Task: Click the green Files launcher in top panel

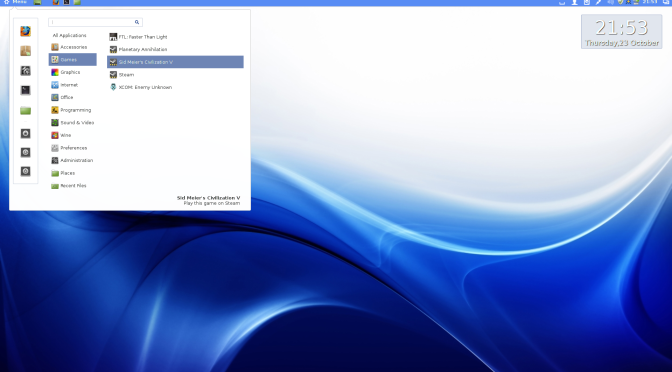Action: pyautogui.click(x=77, y=2)
